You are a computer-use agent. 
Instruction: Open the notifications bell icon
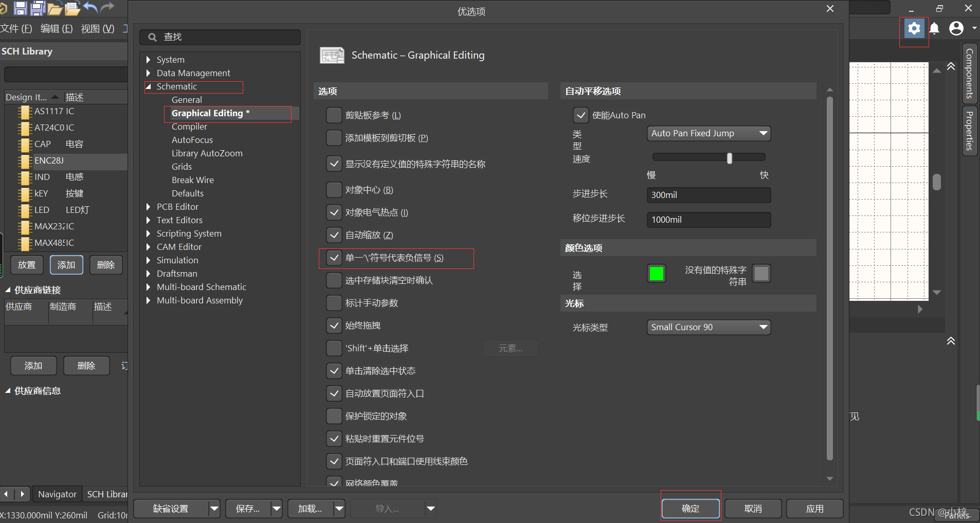tap(934, 28)
